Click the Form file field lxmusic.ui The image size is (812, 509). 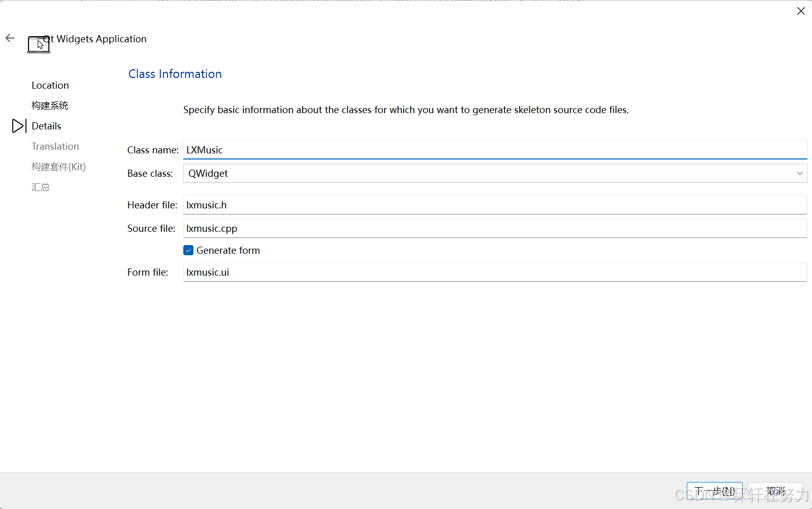495,272
